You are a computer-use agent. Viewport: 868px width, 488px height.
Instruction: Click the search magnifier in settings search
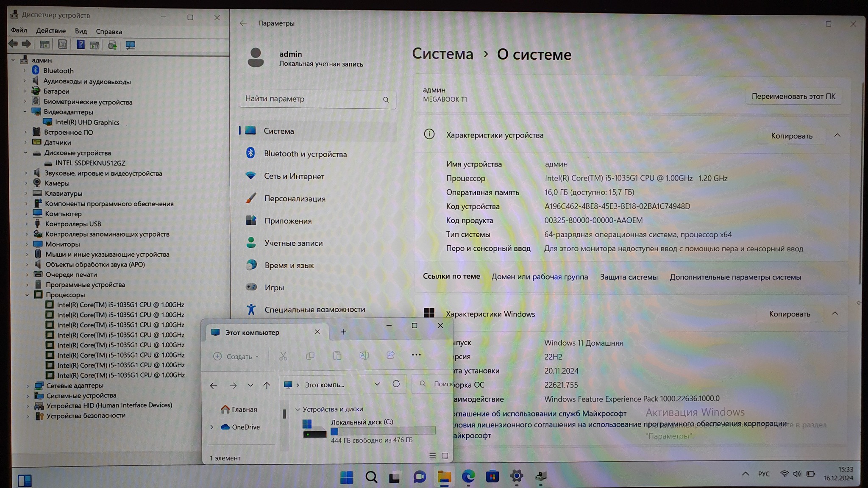[x=386, y=100]
